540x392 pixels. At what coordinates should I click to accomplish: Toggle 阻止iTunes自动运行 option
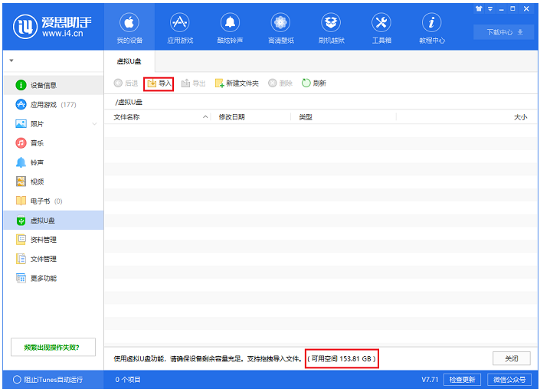[47, 380]
